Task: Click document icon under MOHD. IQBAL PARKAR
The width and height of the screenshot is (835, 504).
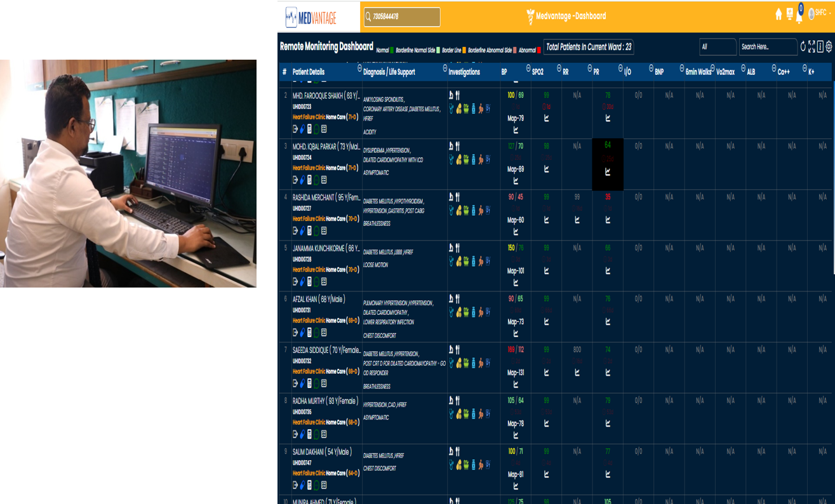Action: click(x=309, y=180)
